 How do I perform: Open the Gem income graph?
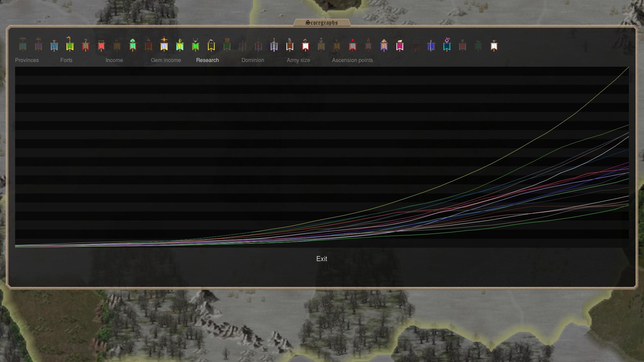pos(166,60)
